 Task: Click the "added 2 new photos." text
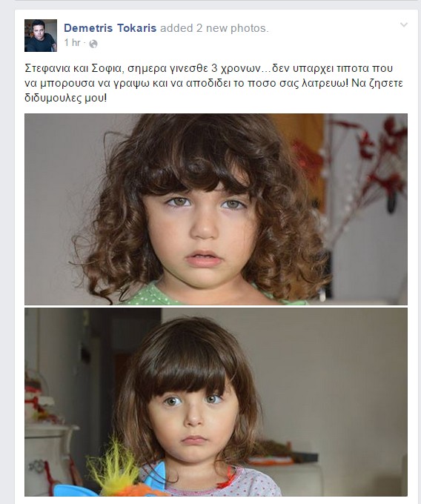tap(214, 28)
